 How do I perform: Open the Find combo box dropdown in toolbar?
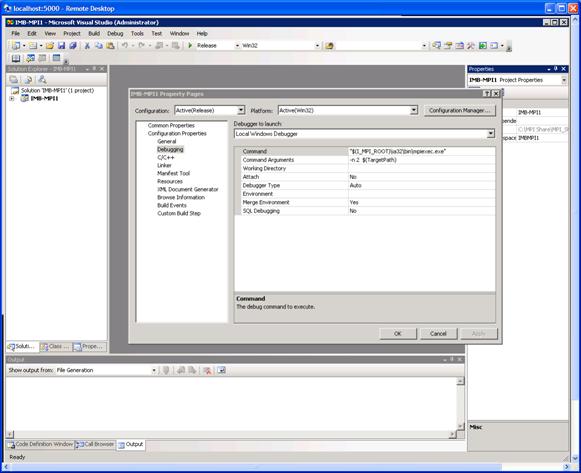click(x=424, y=46)
